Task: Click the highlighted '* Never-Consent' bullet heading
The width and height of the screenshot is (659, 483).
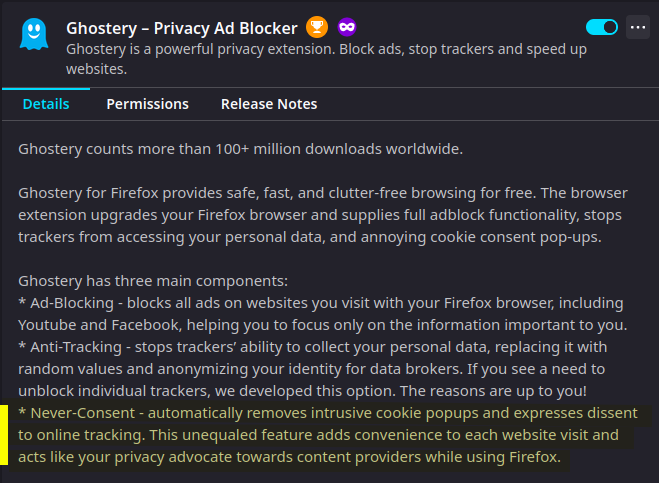Action: pyautogui.click(x=77, y=413)
